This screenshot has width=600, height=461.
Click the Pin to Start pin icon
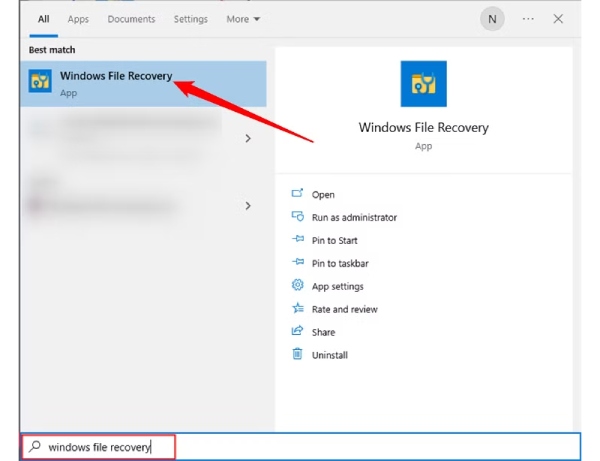297,240
